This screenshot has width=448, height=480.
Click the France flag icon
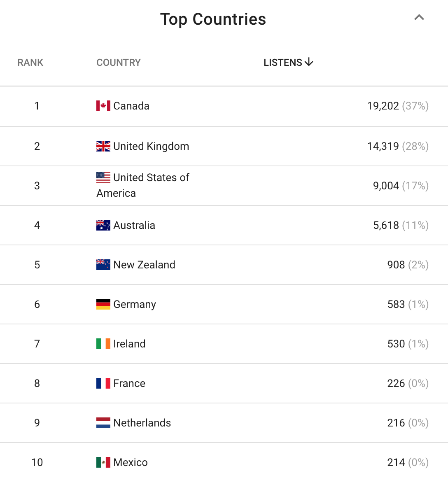(103, 383)
